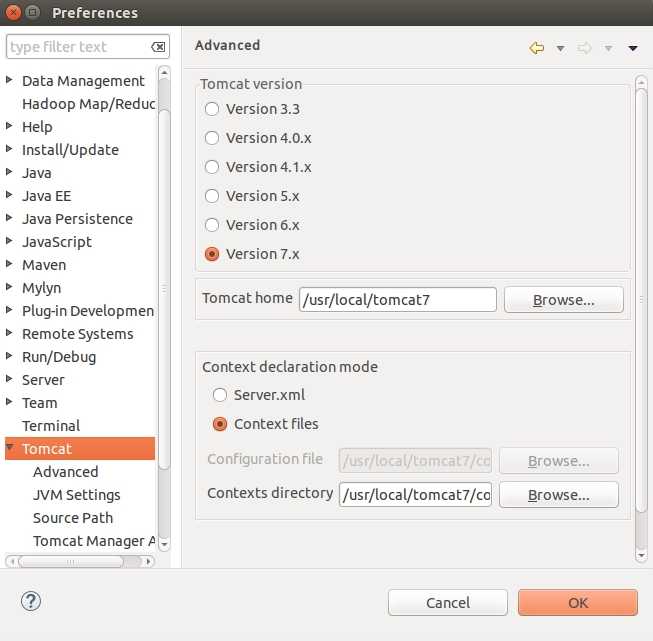The image size is (653, 641).
Task: Select Tomcat Version 3.3 radio button
Action: (212, 109)
